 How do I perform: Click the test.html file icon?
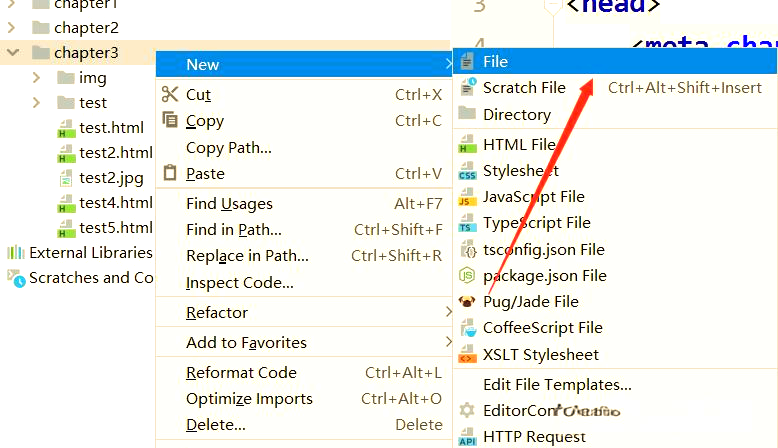(66, 128)
